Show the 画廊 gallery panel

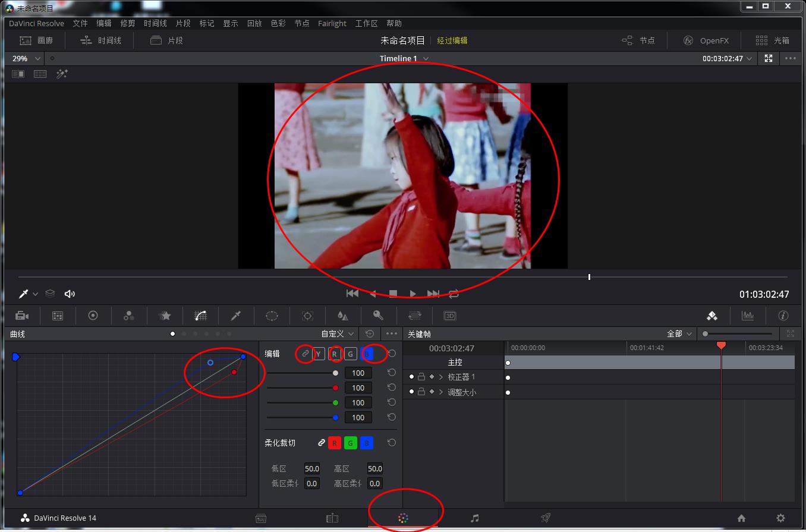(x=36, y=40)
